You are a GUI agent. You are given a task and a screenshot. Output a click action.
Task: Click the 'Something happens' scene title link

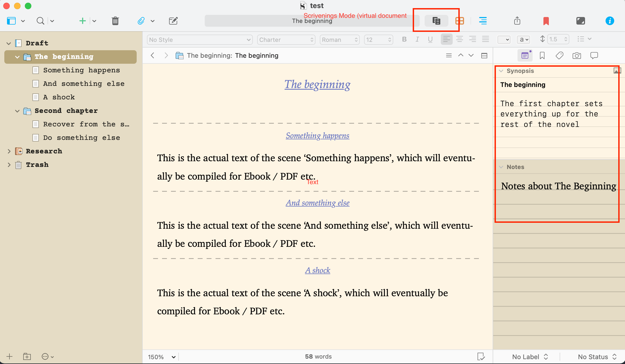pos(317,136)
